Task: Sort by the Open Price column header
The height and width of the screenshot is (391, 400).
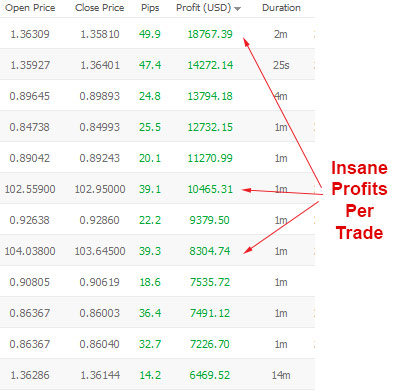Action: tap(30, 8)
